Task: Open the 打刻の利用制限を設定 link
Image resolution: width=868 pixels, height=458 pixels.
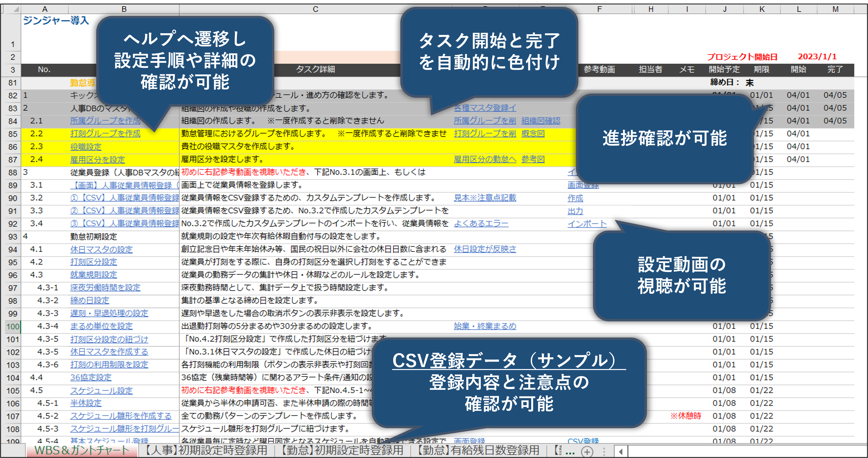Action: [109, 365]
